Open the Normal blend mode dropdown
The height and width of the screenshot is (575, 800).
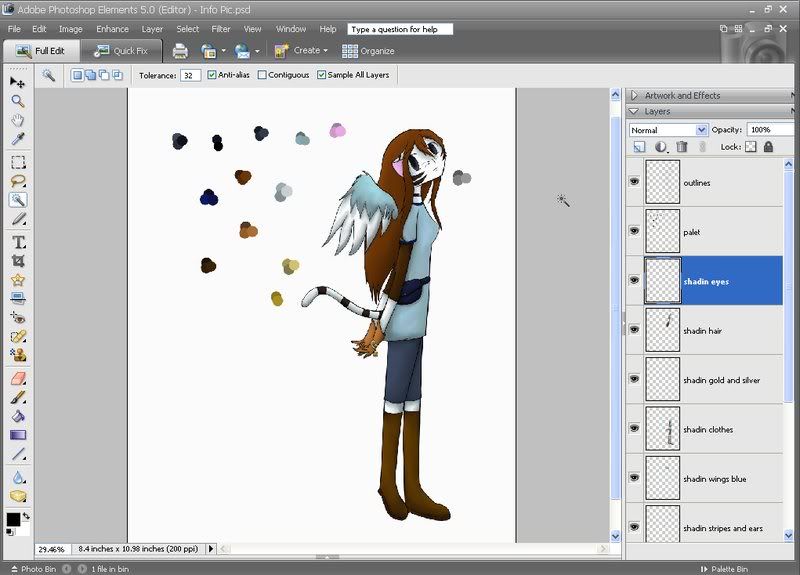pyautogui.click(x=668, y=130)
